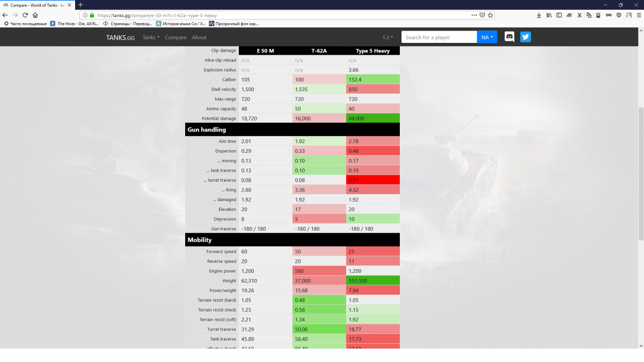The height and width of the screenshot is (362, 644).
Task: Click the red 0.21 turret traverse cell
Action: tap(373, 180)
